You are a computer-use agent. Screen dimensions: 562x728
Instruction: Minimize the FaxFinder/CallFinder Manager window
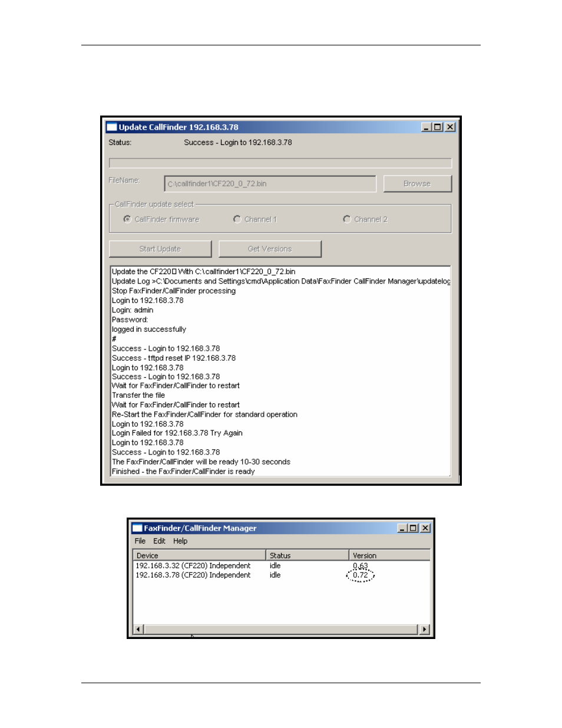(402, 528)
